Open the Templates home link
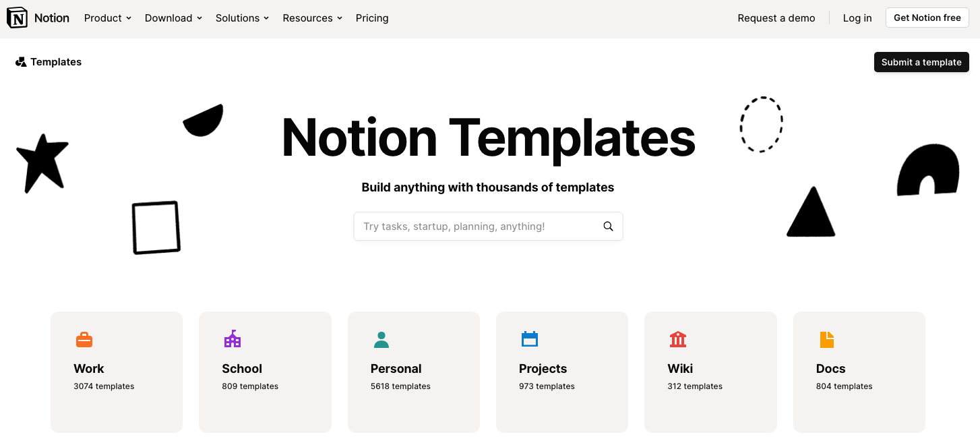The image size is (980, 443). (49, 62)
